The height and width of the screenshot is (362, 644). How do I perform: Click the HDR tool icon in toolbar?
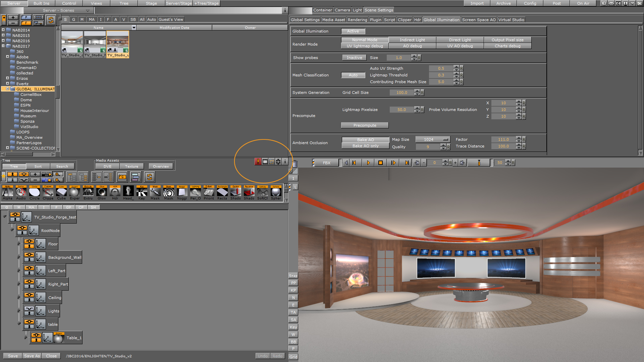[x=115, y=192]
